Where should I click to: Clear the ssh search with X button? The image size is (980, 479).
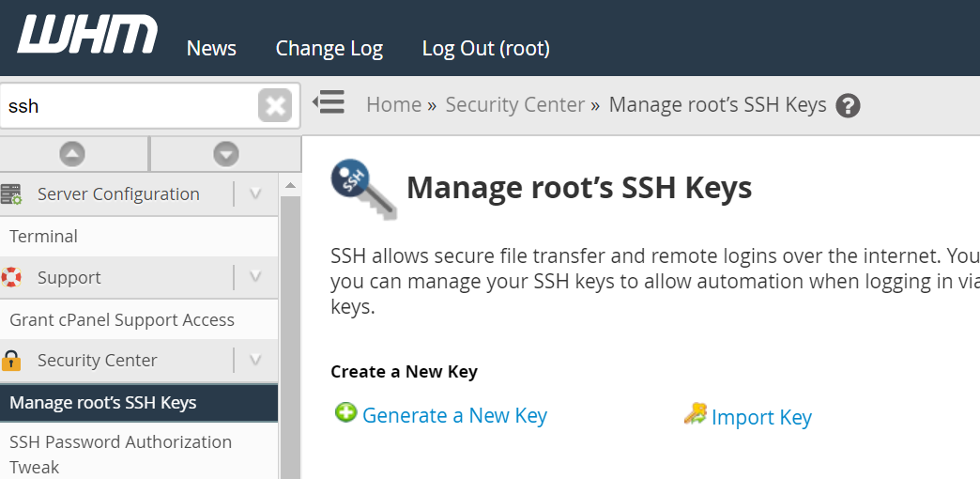(275, 106)
